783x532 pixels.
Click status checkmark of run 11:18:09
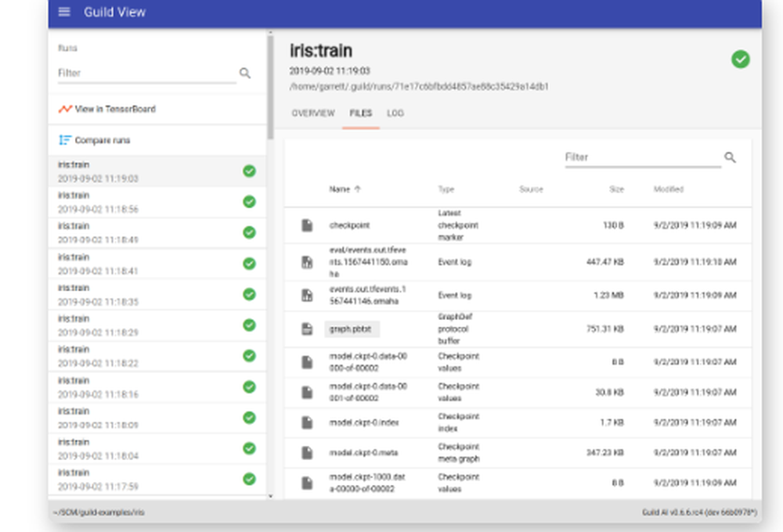click(x=249, y=418)
